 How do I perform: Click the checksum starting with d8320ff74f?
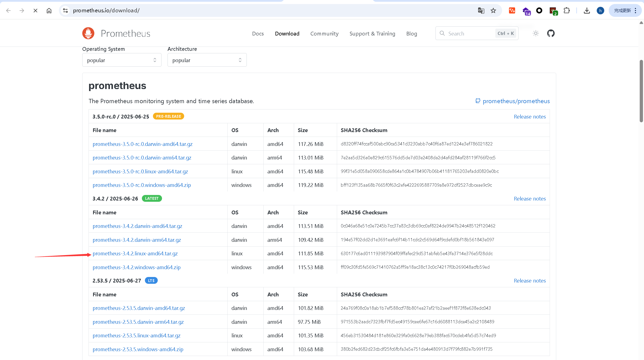pos(417,144)
